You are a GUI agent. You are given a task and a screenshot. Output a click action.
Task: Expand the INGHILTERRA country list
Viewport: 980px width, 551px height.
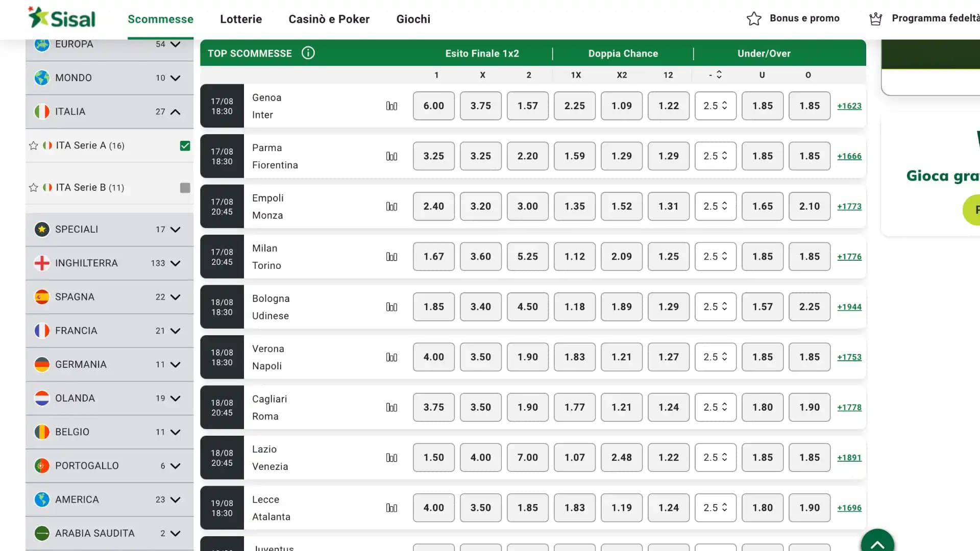pos(175,263)
